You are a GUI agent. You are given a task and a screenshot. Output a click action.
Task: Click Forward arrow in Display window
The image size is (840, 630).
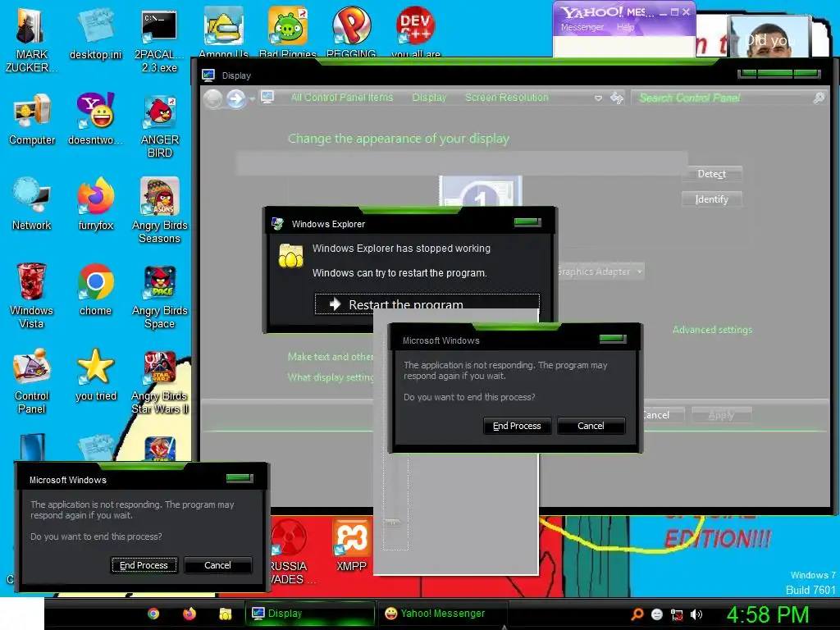pos(235,98)
